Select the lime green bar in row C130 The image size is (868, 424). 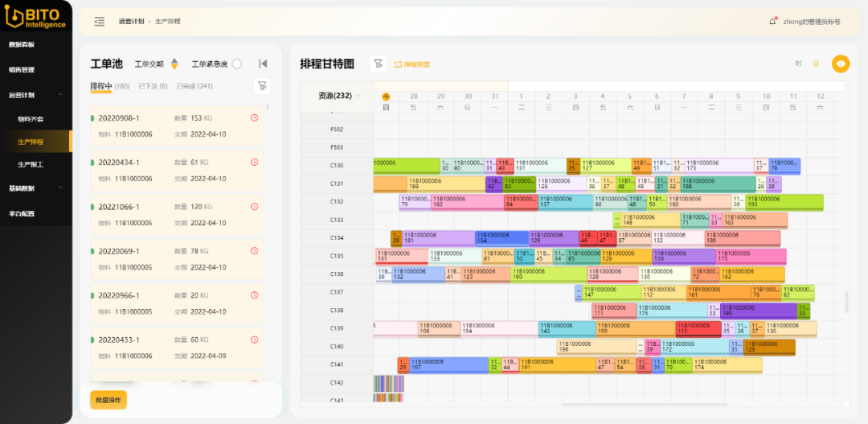pyautogui.click(x=407, y=166)
